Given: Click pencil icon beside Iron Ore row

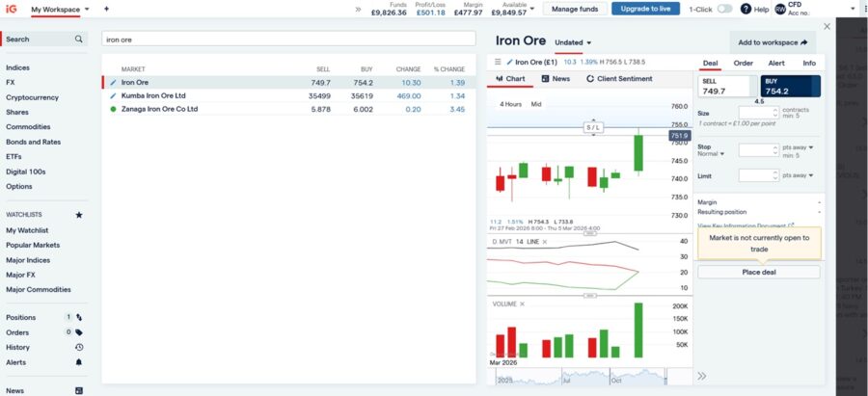Looking at the screenshot, I should click(x=114, y=83).
